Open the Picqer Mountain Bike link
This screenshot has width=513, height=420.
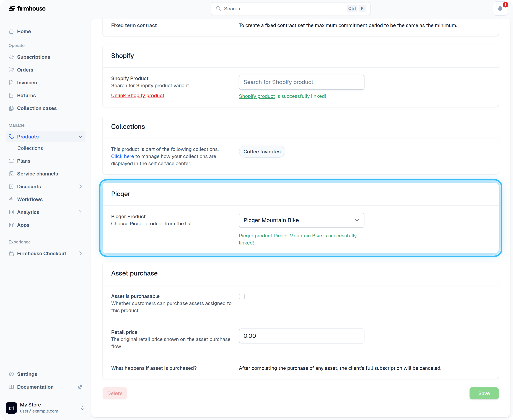click(297, 236)
